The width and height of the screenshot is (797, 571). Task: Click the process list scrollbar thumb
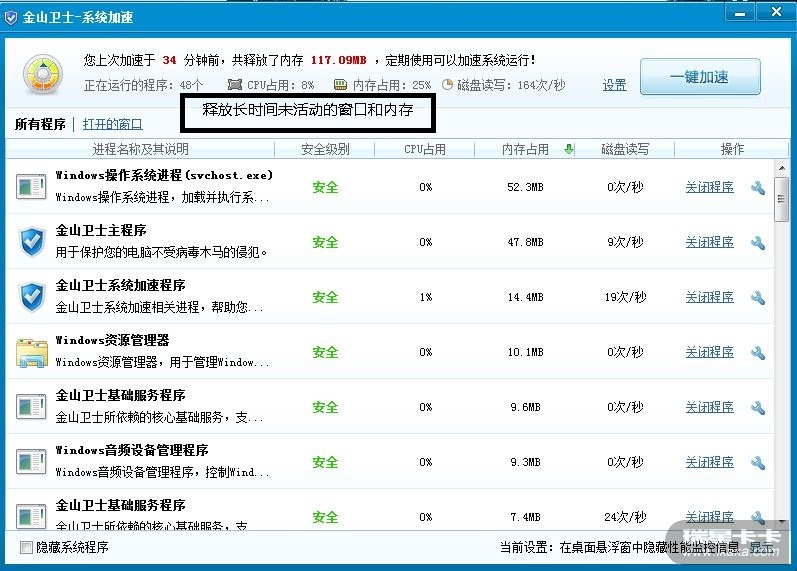[782, 199]
